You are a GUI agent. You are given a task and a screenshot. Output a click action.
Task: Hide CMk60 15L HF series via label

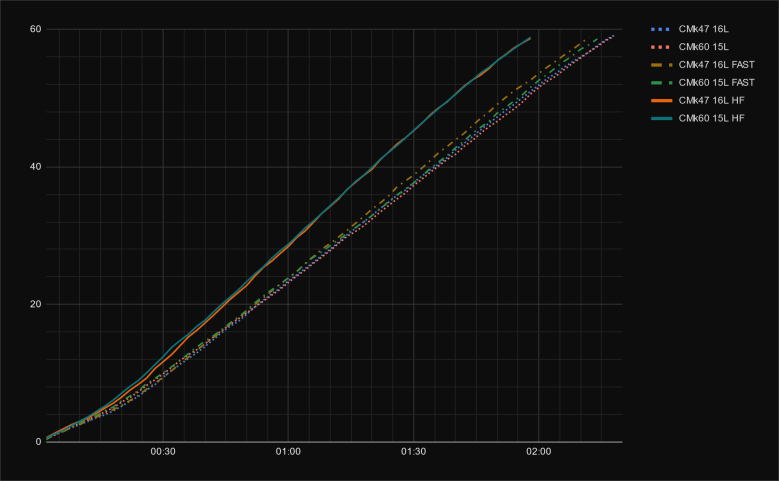pyautogui.click(x=710, y=119)
